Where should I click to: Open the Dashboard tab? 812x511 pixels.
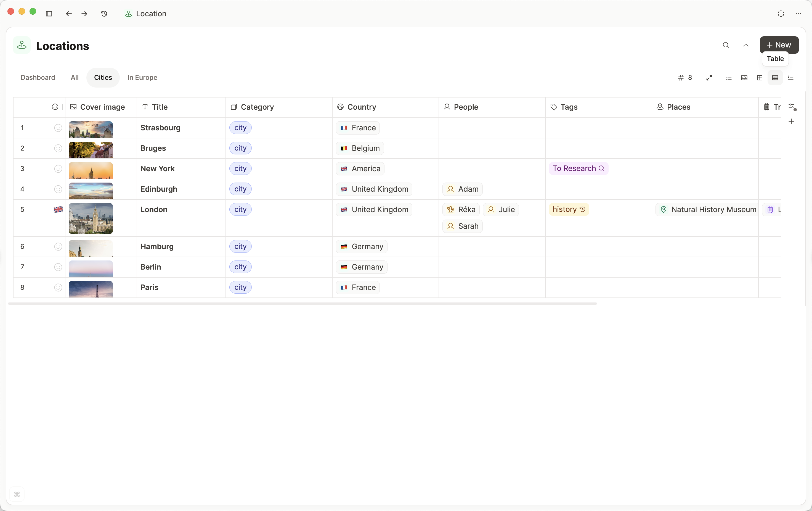(x=38, y=78)
